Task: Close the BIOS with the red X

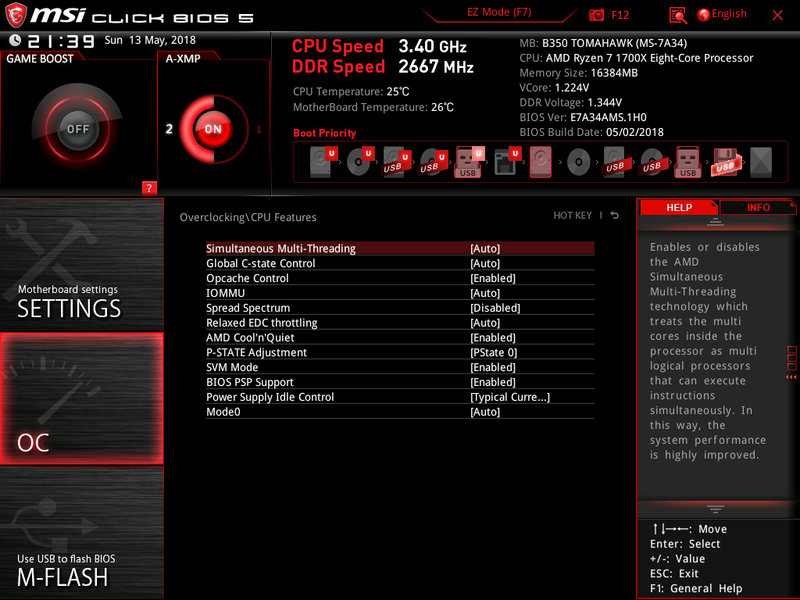Action: point(778,15)
